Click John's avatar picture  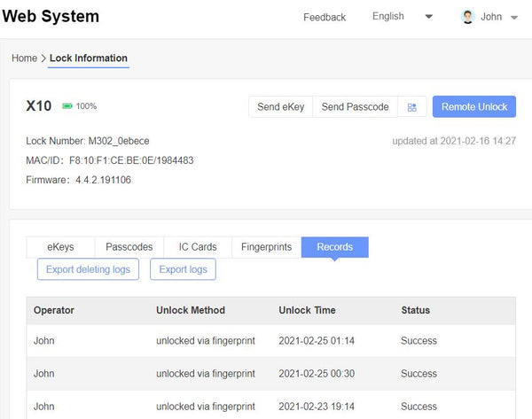pyautogui.click(x=467, y=17)
